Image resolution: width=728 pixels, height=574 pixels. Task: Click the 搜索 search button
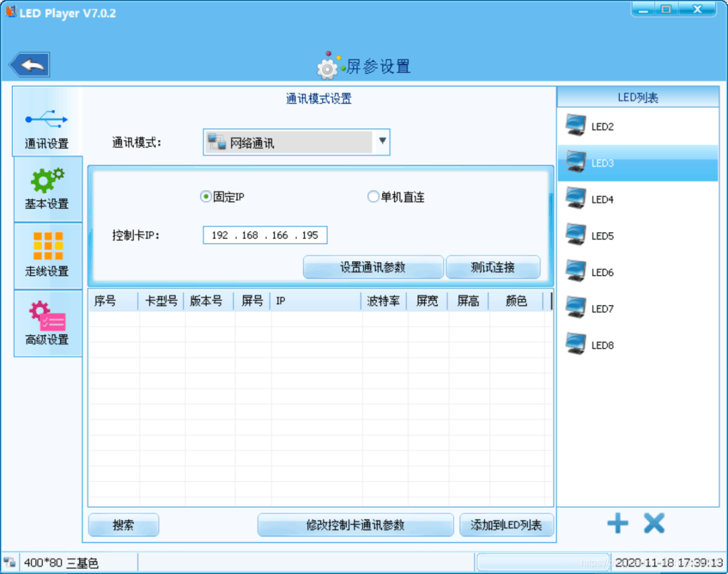coord(123,525)
